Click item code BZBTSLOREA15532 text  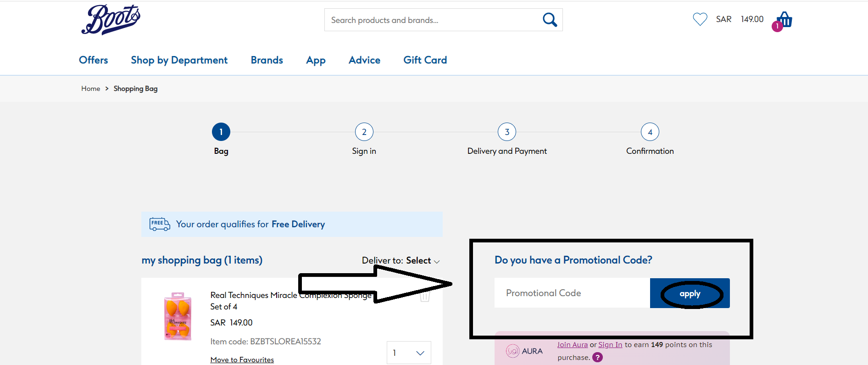click(266, 341)
